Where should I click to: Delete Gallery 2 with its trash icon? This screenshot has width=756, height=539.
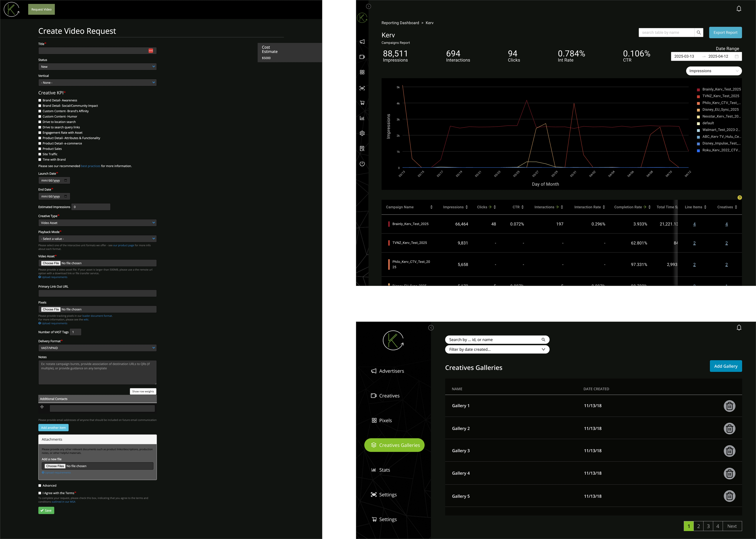click(x=729, y=428)
